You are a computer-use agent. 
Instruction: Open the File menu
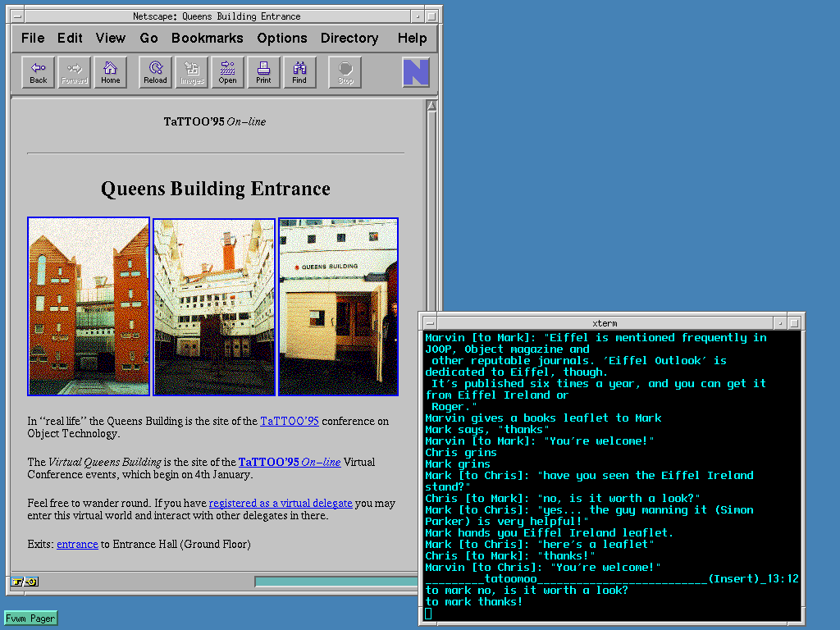33,38
